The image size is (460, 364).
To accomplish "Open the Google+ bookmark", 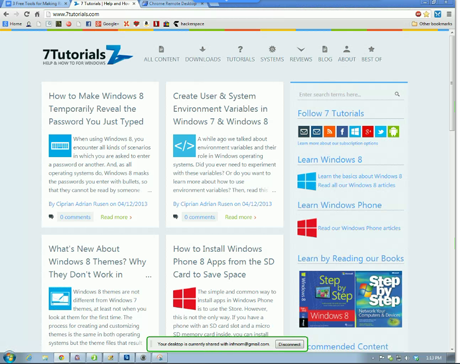I will point(107,24).
